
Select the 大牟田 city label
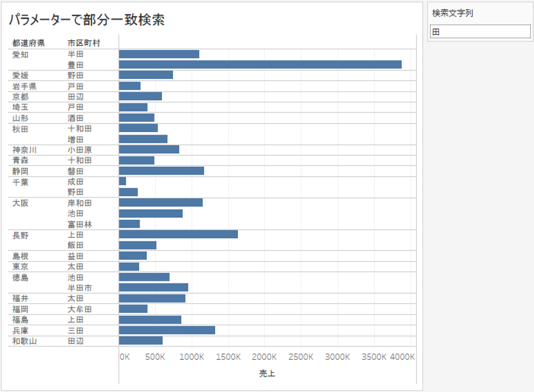click(x=80, y=309)
